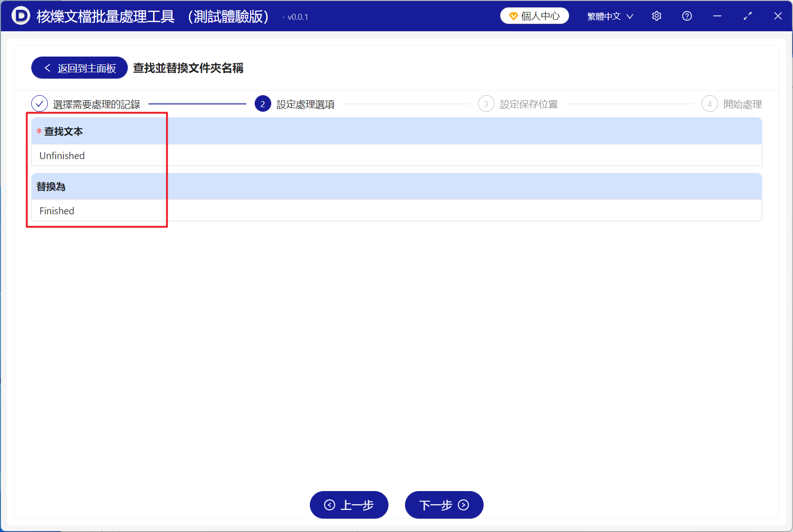Open the help question mark icon
793x532 pixels.
(687, 16)
